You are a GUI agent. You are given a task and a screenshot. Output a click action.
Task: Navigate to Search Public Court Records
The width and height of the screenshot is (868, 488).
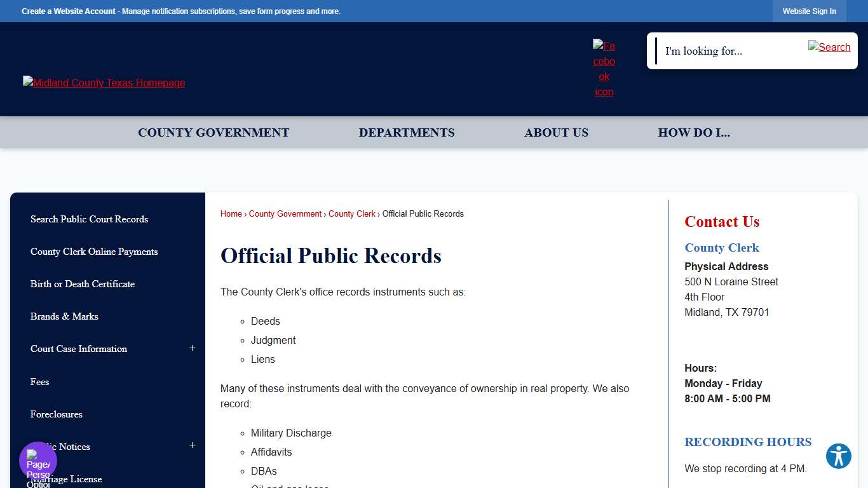[x=89, y=219]
